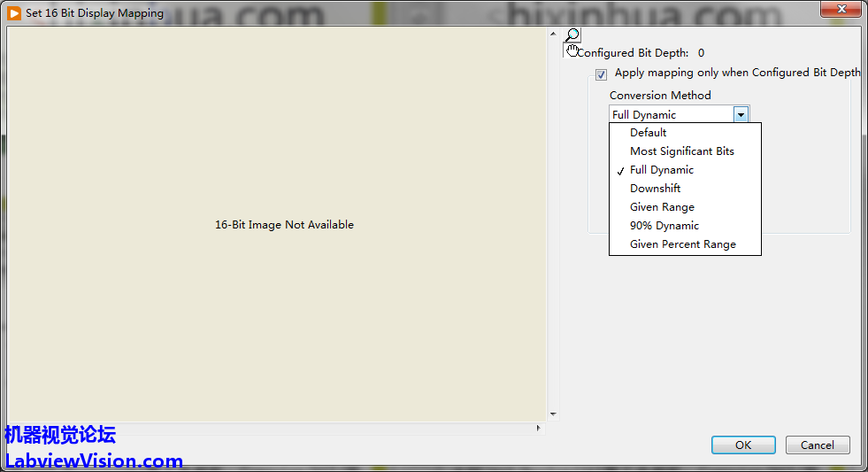The width and height of the screenshot is (868, 472).
Task: Toggle Apply mapping only when Configured Bit Depth checkbox
Action: (x=602, y=74)
